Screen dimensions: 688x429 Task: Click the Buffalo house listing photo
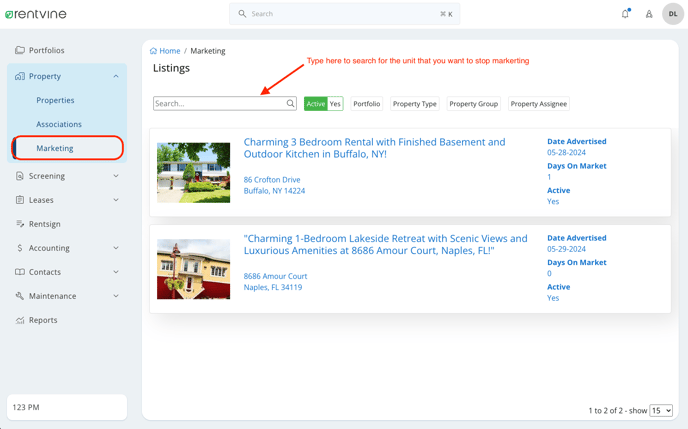(194, 172)
